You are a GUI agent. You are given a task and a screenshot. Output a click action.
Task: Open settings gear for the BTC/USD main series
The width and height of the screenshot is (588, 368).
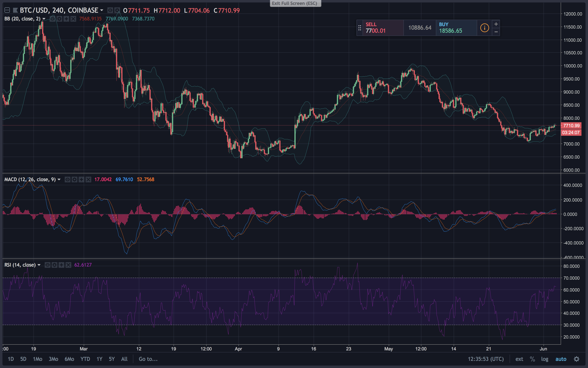click(x=117, y=10)
